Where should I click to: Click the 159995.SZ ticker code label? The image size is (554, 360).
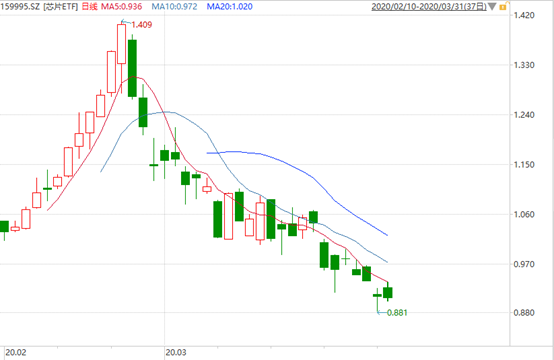[x=20, y=6]
